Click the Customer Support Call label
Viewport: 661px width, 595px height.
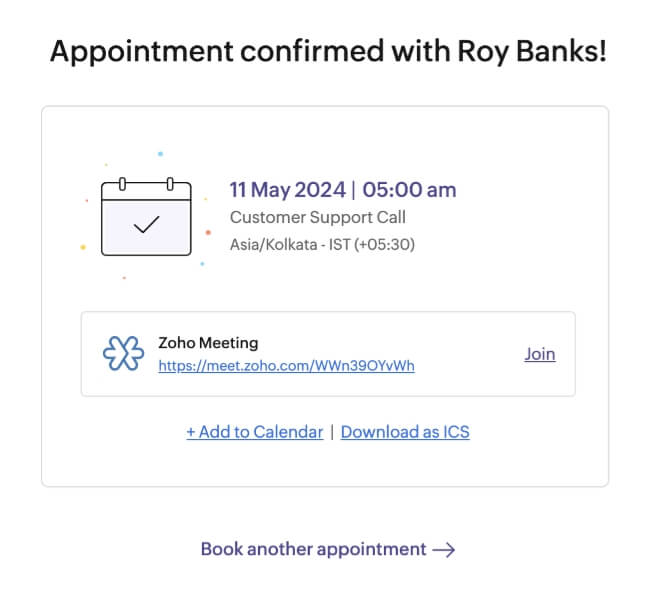[x=318, y=217]
